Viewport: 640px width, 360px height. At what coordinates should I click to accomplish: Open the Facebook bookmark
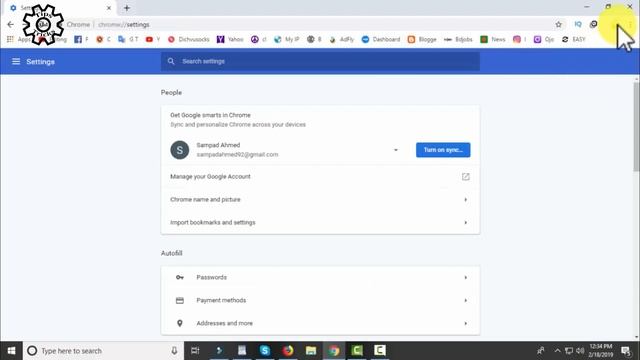81,39
